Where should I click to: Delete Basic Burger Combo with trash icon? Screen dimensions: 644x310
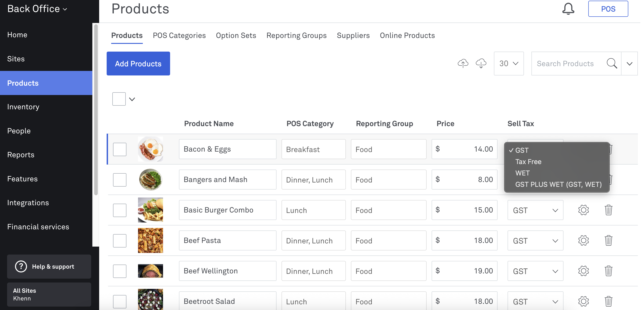click(608, 210)
